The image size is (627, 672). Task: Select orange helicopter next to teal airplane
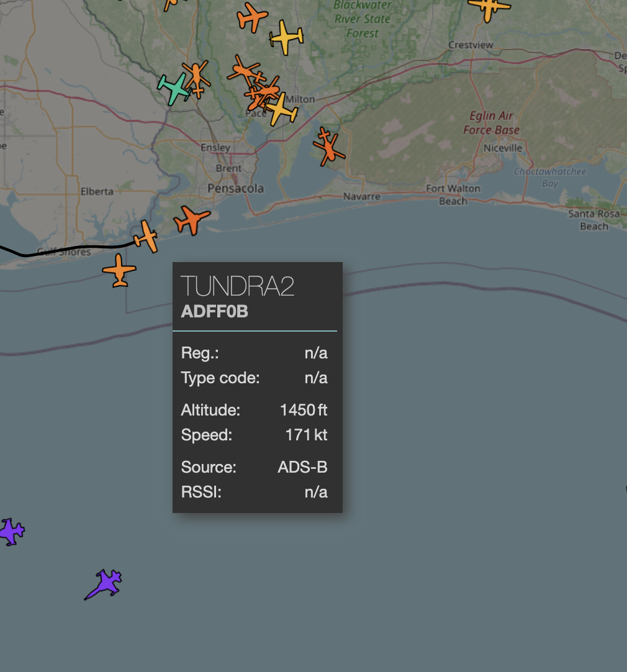point(197,77)
